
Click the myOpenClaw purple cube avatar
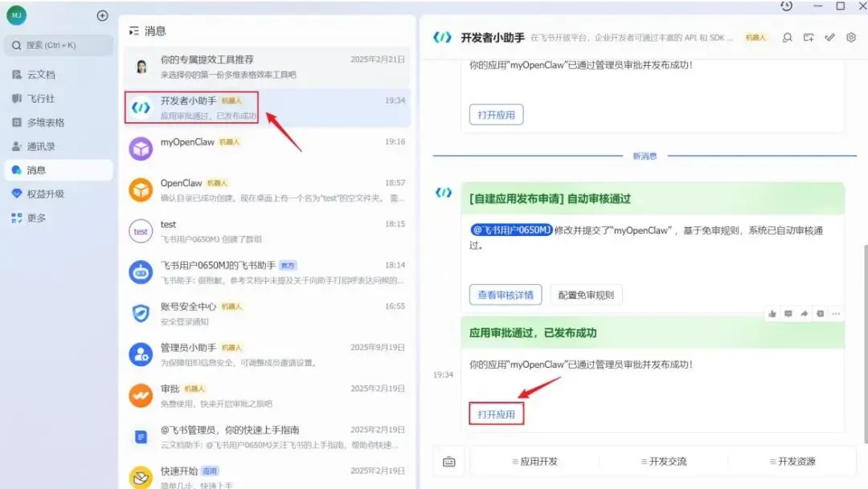click(x=141, y=149)
